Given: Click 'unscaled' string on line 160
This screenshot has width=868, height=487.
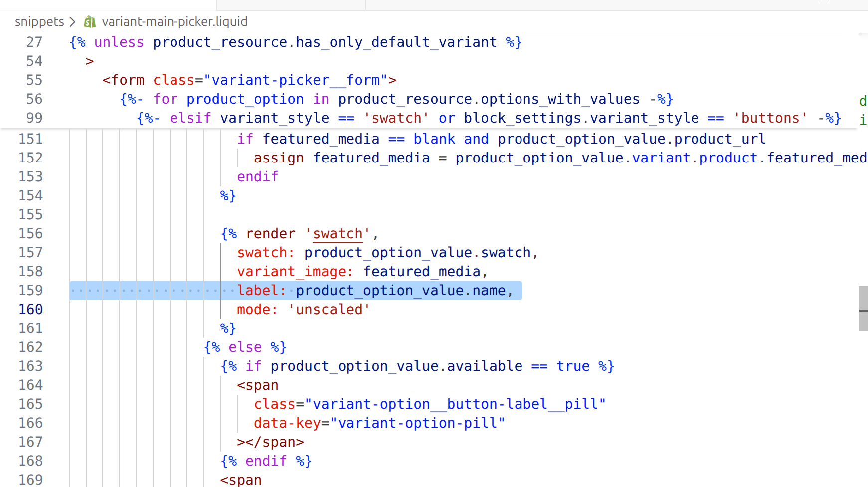Looking at the screenshot, I should [329, 310].
